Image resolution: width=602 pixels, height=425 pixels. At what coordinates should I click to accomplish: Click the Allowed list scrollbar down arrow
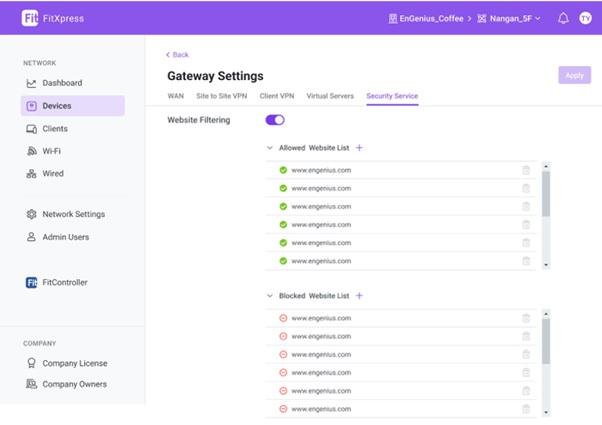coord(546,265)
